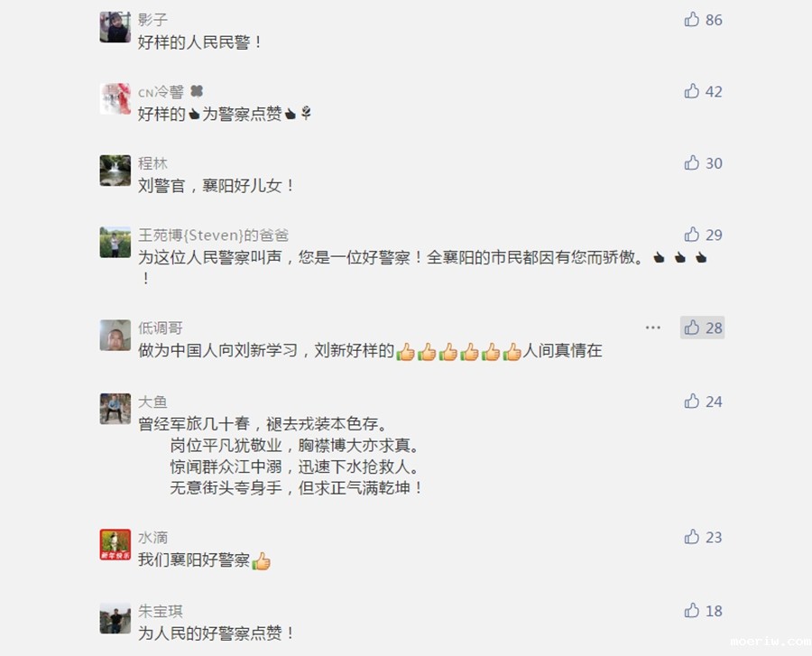The height and width of the screenshot is (656, 812).
Task: Open 大鱼's avatar photo
Action: click(x=115, y=409)
